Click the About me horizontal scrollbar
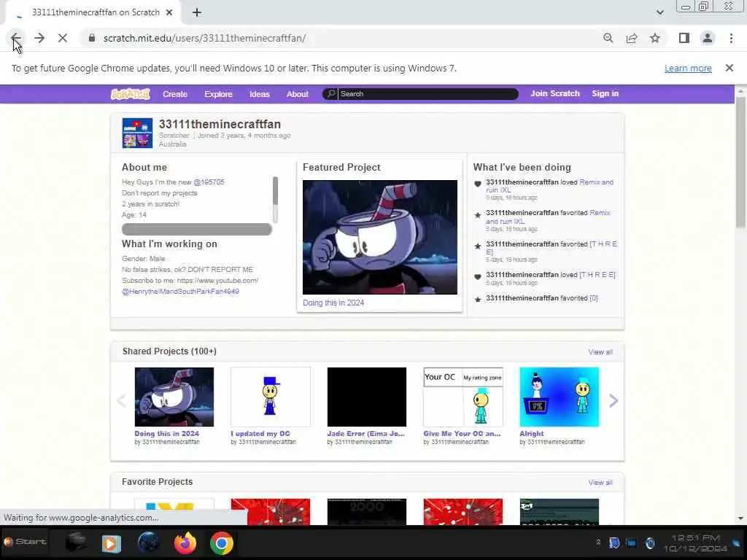This screenshot has height=560, width=747. click(197, 230)
